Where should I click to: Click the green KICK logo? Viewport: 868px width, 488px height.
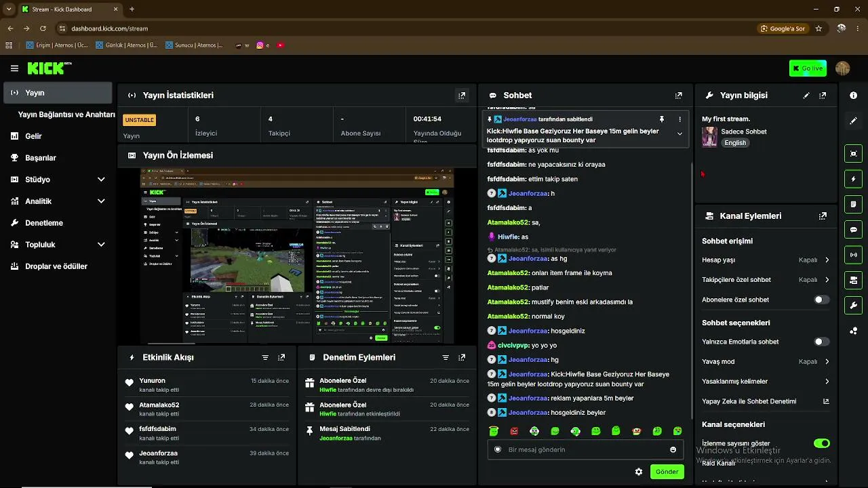tap(50, 68)
